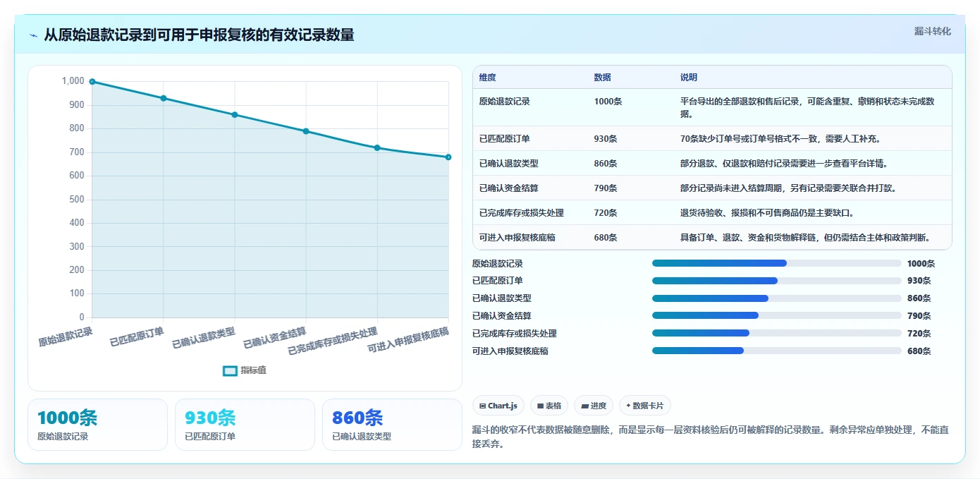Screen dimensions: 980x479
Task: Click the 已完成库存或损失处理 label in the progress list
Action: tap(515, 334)
